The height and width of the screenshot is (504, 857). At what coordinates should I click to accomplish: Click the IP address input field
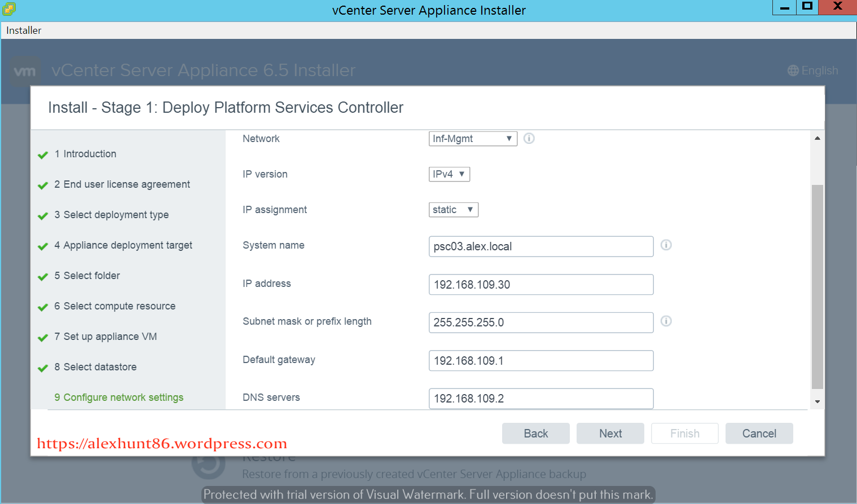(541, 285)
